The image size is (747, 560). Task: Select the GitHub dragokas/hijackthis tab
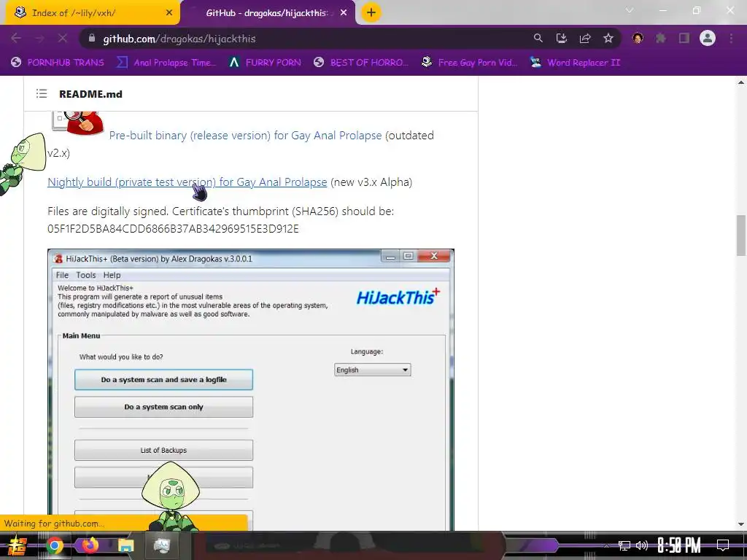pos(268,13)
